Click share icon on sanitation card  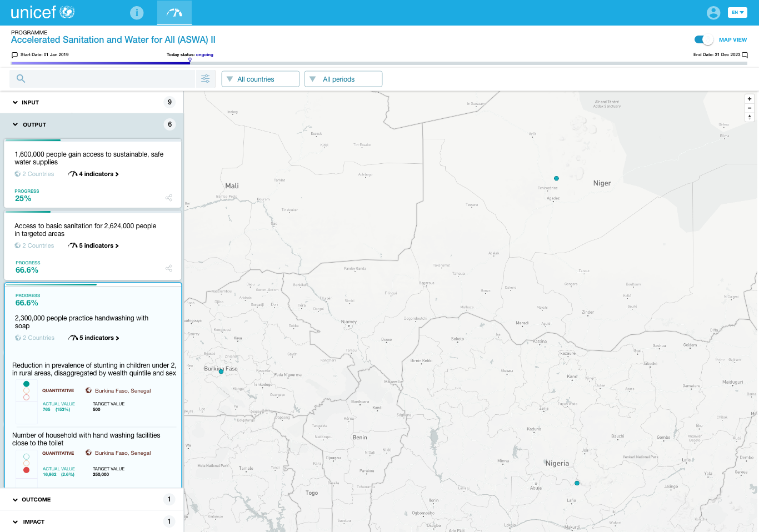pos(169,268)
